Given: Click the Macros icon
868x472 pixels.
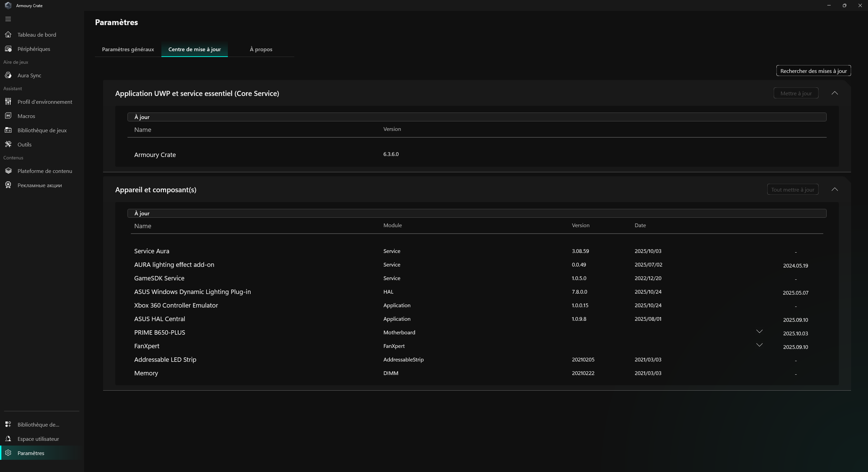Looking at the screenshot, I should tap(8, 116).
